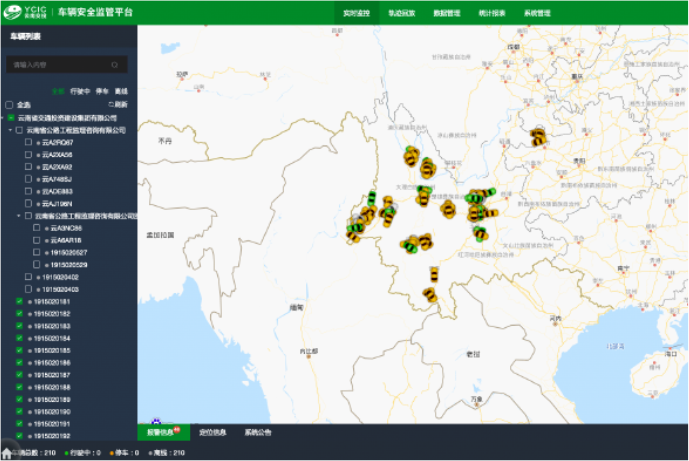Viewport: 689px width, 461px height.
Task: Click the vehicle search input field
Action: point(67,65)
